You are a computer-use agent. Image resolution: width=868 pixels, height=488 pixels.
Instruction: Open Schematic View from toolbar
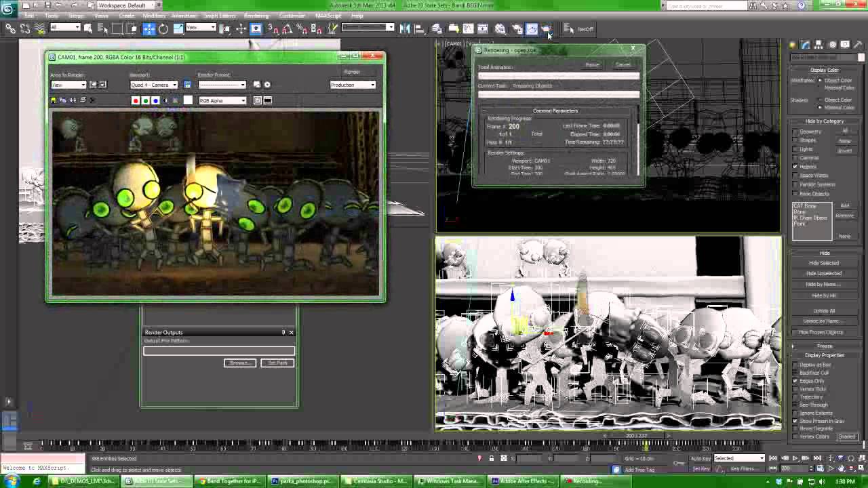coord(483,28)
